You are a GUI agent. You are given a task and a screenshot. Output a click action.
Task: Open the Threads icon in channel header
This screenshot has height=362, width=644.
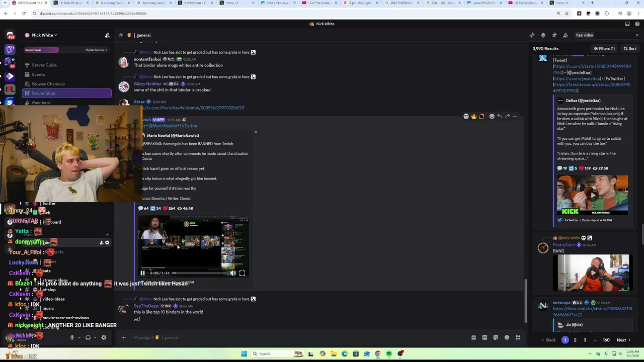tap(532, 35)
